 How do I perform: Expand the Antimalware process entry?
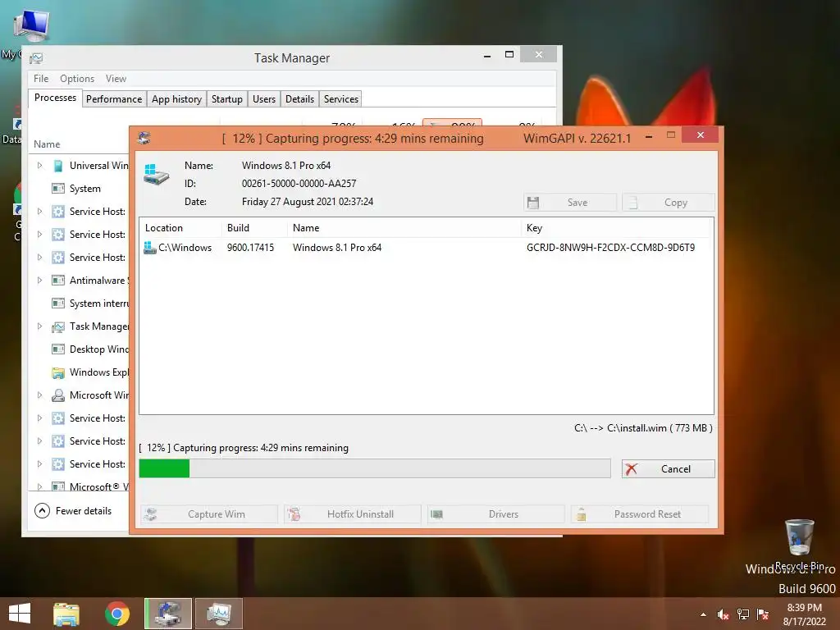pos(39,281)
